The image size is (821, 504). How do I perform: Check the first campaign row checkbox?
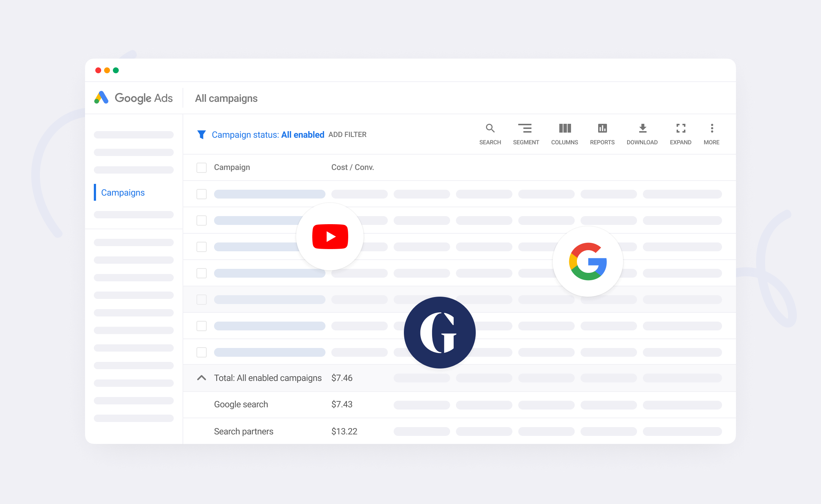202,194
